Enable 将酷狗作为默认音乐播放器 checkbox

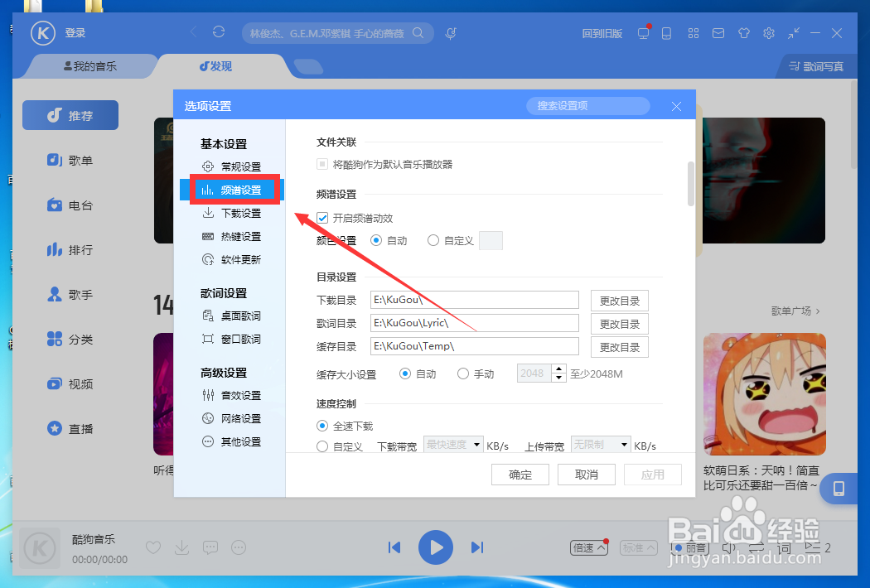tap(321, 163)
